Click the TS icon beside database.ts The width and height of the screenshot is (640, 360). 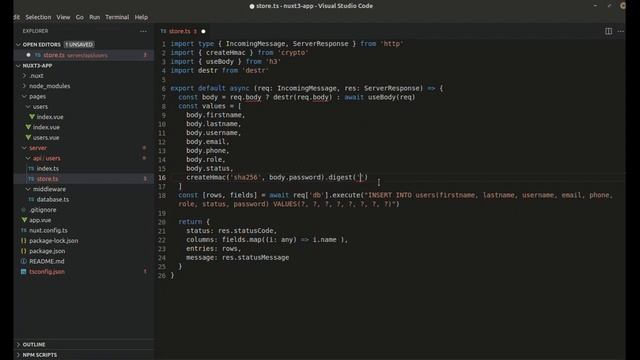(x=31, y=199)
